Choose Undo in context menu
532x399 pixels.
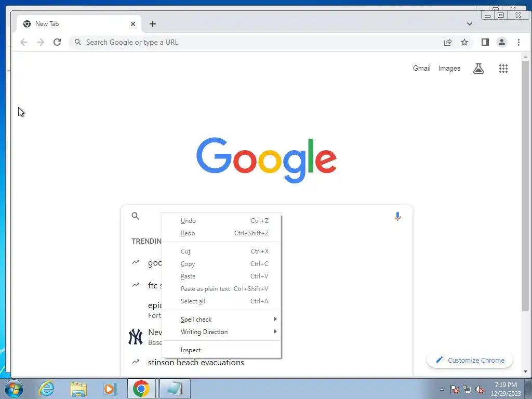pos(221,220)
